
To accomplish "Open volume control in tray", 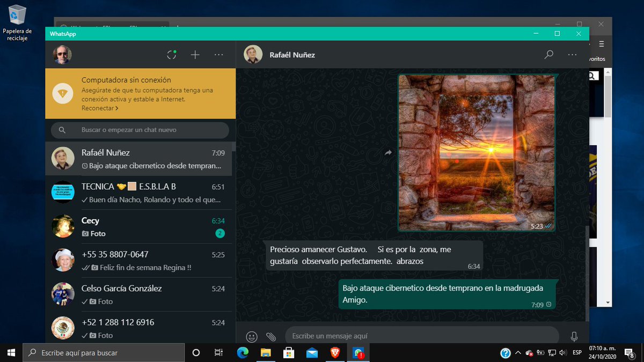I will (x=563, y=353).
